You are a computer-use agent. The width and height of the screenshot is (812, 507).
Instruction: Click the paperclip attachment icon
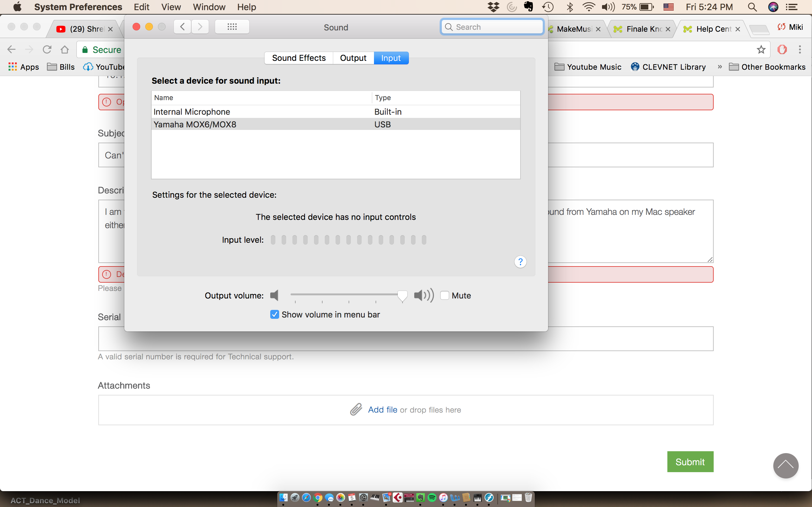tap(356, 409)
